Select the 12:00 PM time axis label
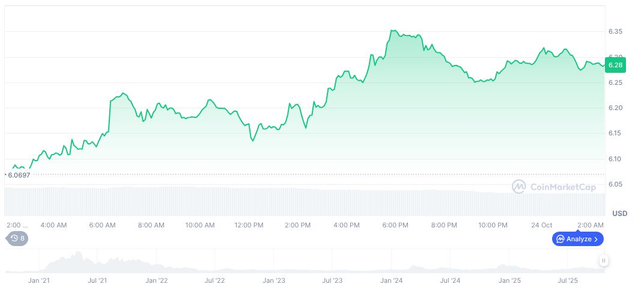The image size is (644, 287). (x=249, y=225)
